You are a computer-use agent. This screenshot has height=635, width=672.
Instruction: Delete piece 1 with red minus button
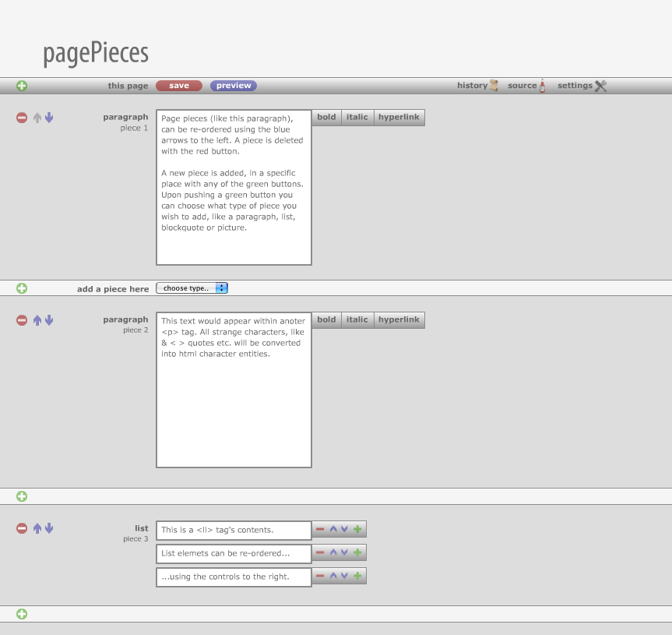click(22, 118)
